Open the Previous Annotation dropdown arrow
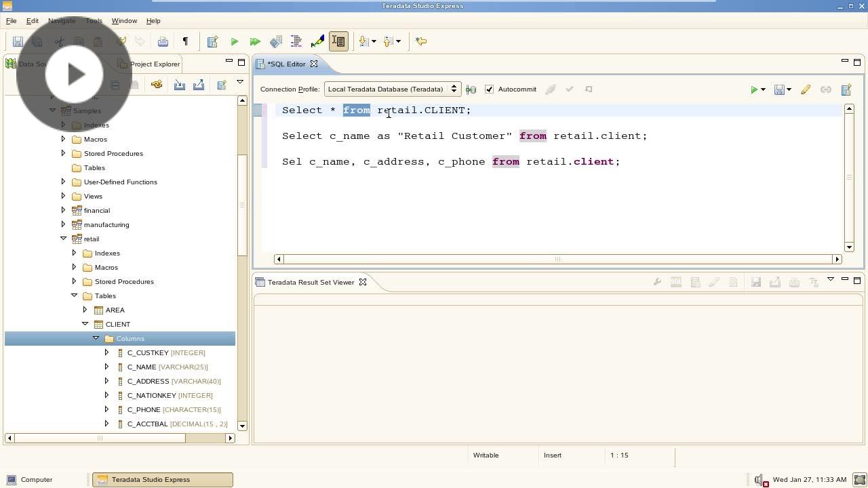The height and width of the screenshot is (488, 868). pos(398,41)
